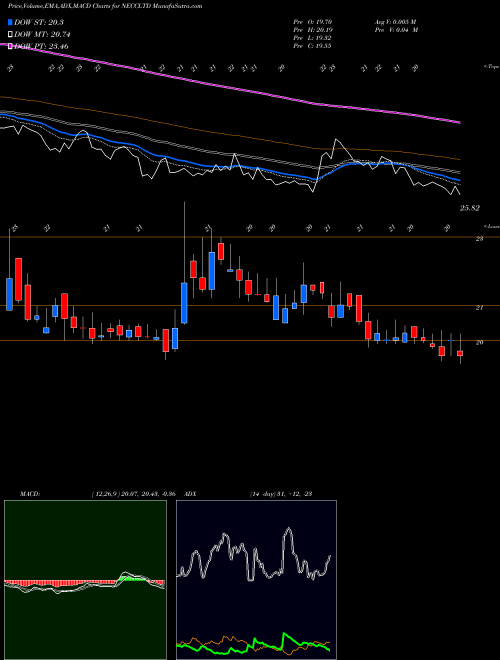Select the "DOW MT: 20.74" legend text
The height and width of the screenshot is (660, 500).
[42, 35]
